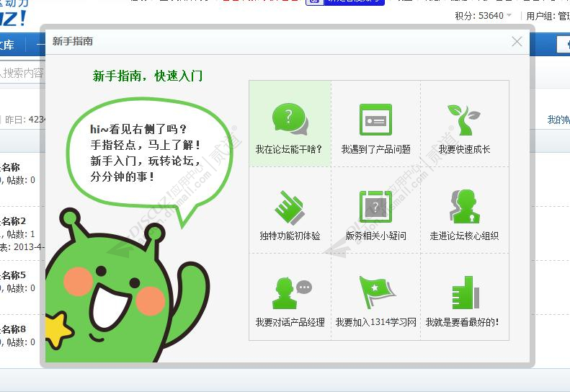Click the person with chat bubble icon
The width and height of the screenshot is (570, 392).
[x=293, y=293]
